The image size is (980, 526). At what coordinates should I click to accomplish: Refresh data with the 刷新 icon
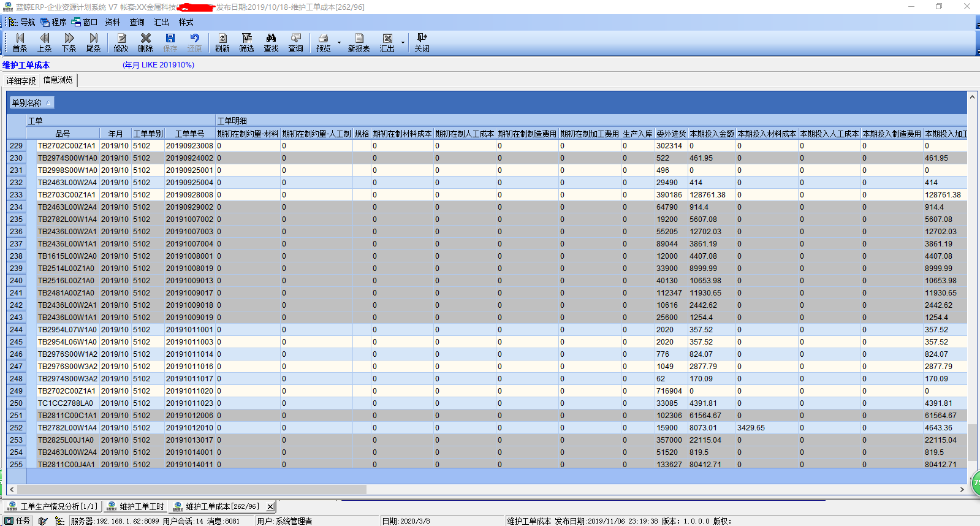[x=222, y=43]
